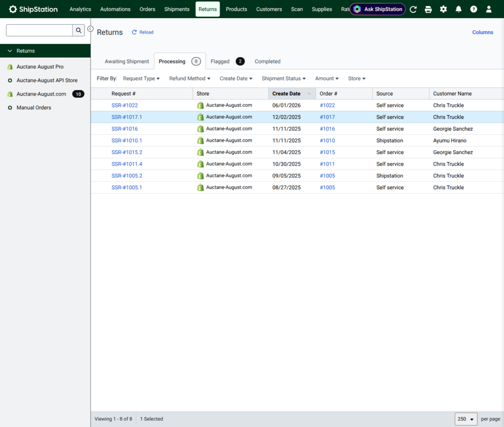Open Columns settings

482,32
